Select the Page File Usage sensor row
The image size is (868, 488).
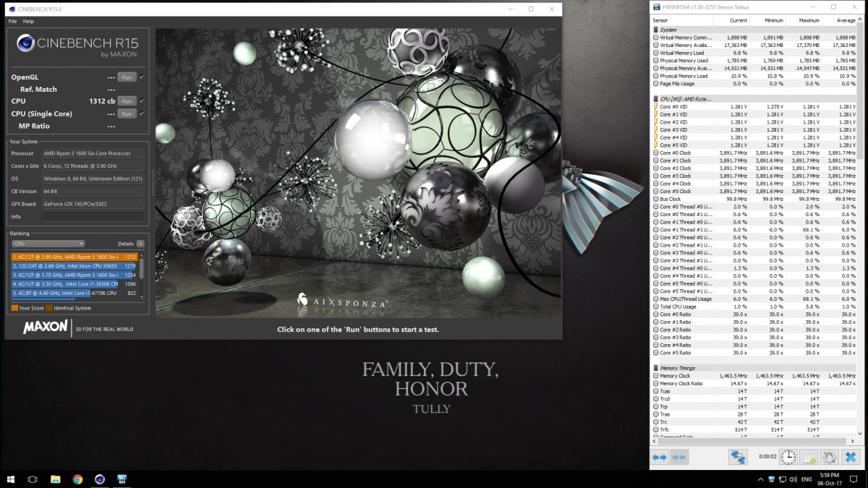(x=754, y=84)
